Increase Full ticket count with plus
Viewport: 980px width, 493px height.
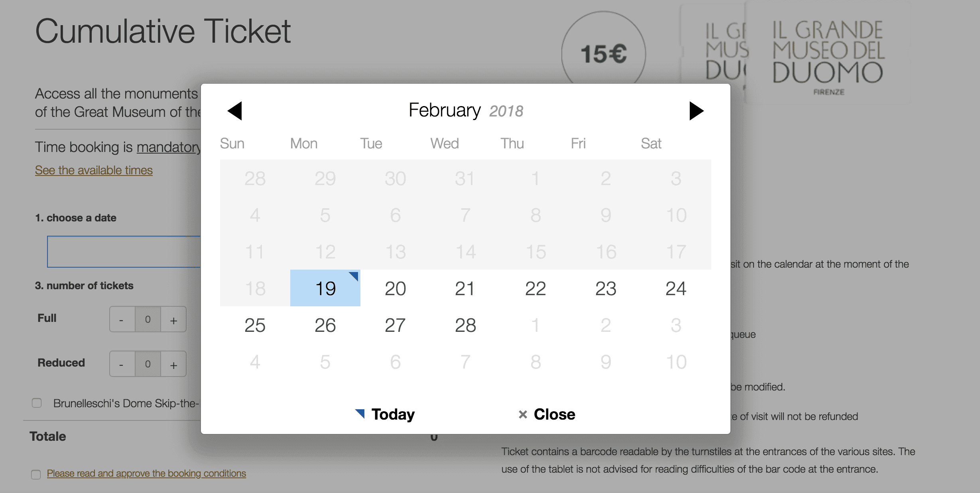[173, 319]
